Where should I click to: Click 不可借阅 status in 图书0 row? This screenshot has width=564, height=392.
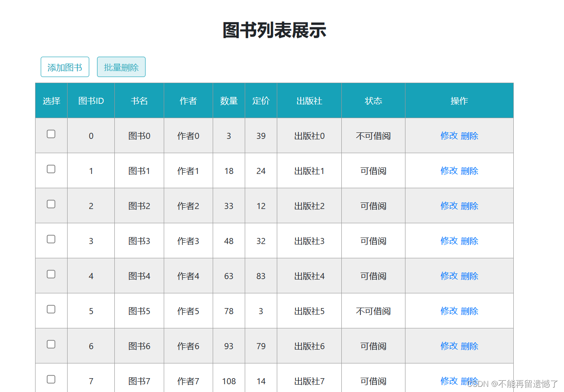point(373,136)
